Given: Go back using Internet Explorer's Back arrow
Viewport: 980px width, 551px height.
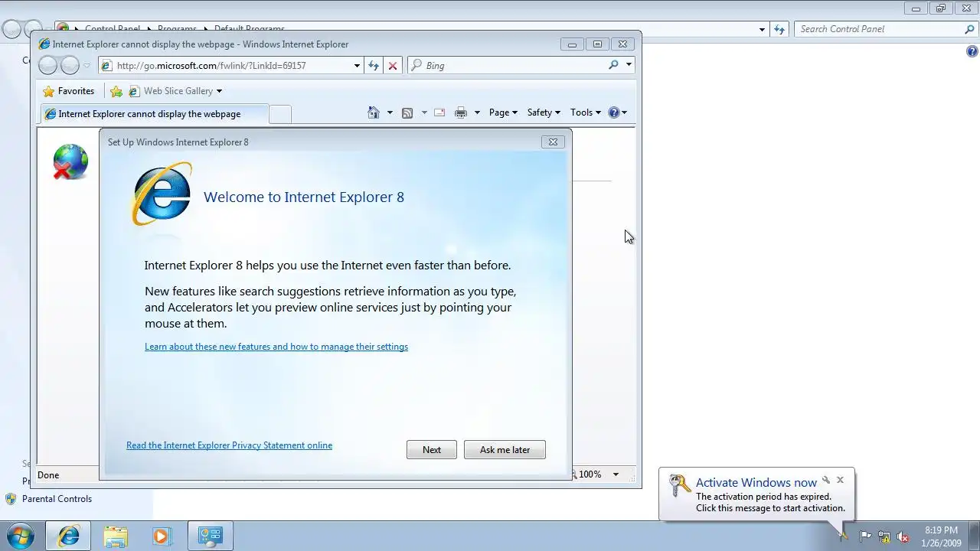Looking at the screenshot, I should (x=47, y=66).
